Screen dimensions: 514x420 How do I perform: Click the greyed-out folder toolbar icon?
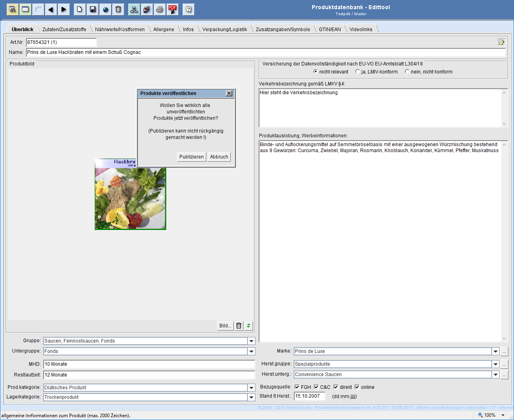tap(38, 9)
